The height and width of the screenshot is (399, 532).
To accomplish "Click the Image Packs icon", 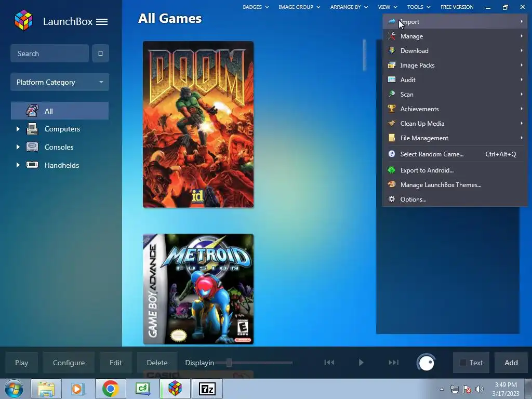I will point(392,65).
